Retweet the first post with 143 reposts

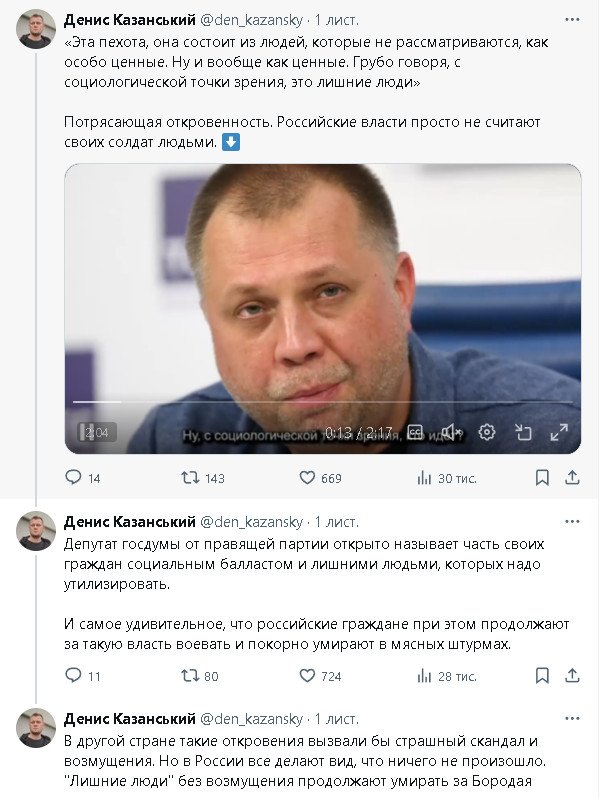tap(188, 478)
